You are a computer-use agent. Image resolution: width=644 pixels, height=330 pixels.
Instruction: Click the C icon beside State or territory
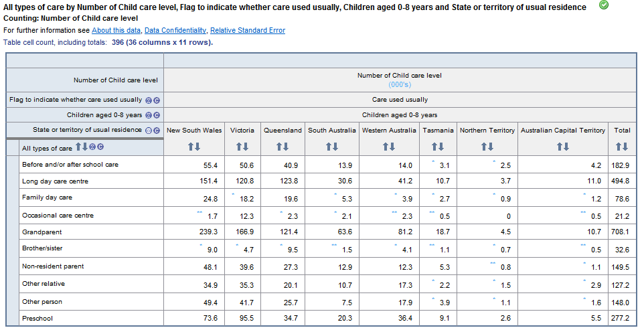(x=157, y=130)
